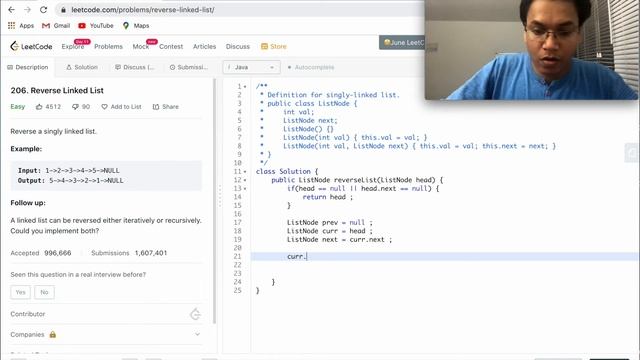Click the Companies lock icon
The height and width of the screenshot is (360, 640).
(x=53, y=334)
